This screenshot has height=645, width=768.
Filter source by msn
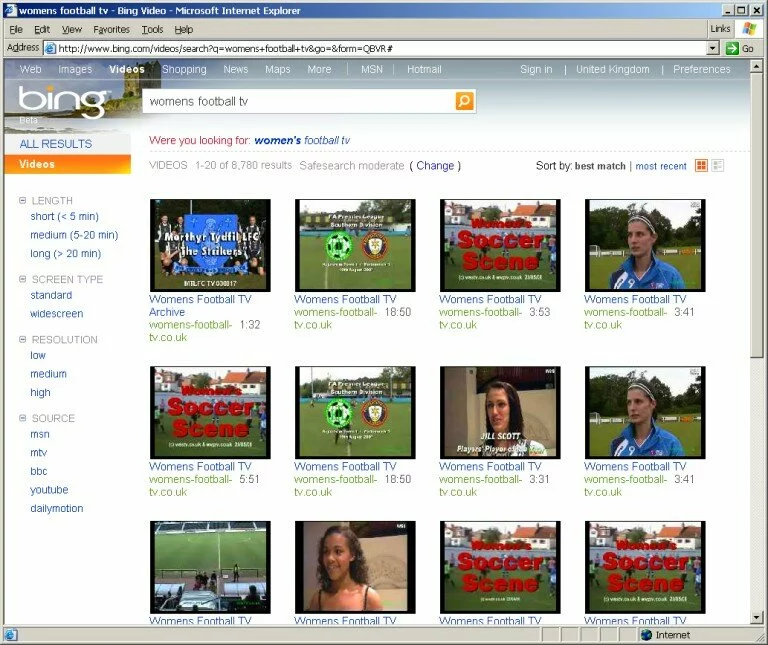pos(40,434)
